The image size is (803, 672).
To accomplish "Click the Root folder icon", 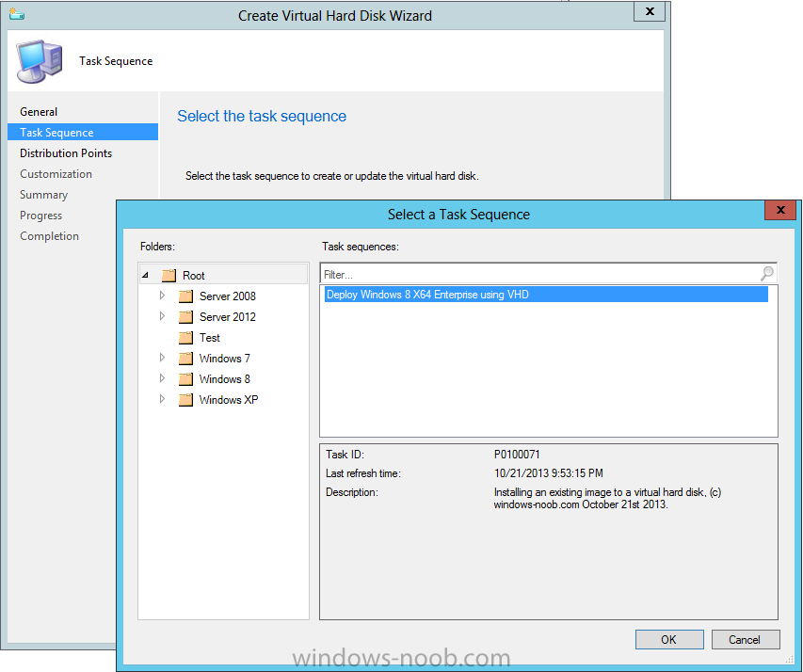I will 169,276.
